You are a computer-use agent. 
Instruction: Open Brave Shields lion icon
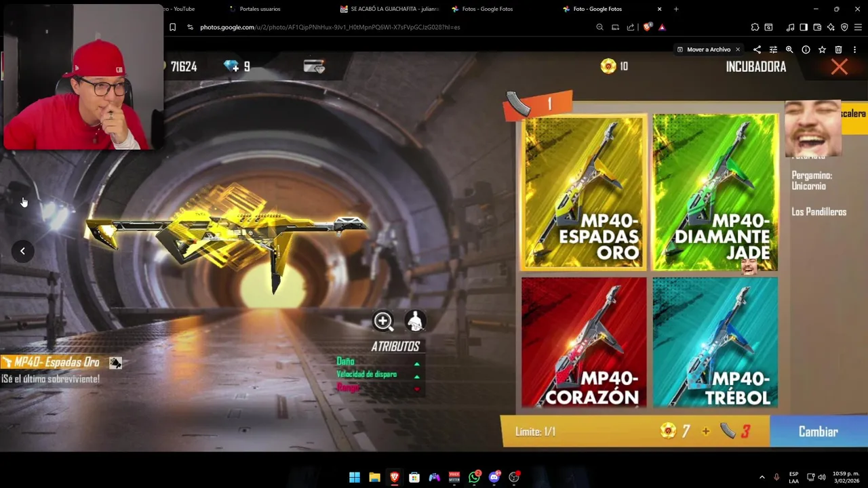coord(647,27)
